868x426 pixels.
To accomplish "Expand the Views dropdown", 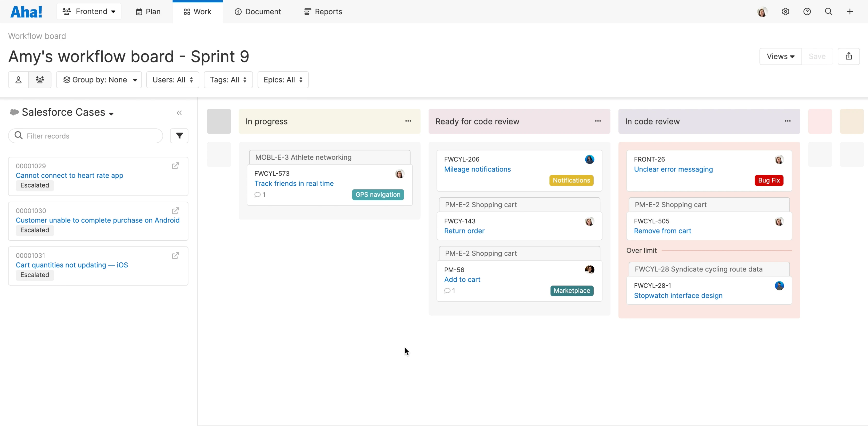I will (x=780, y=56).
